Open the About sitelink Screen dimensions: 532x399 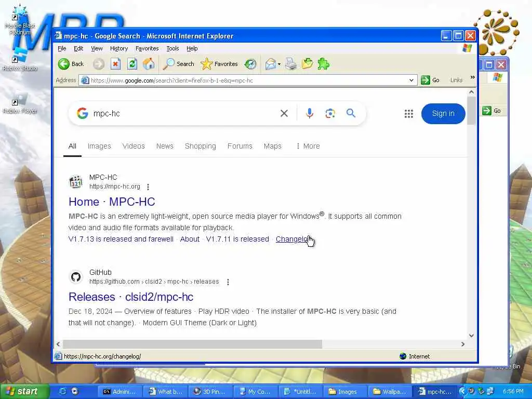190,239
